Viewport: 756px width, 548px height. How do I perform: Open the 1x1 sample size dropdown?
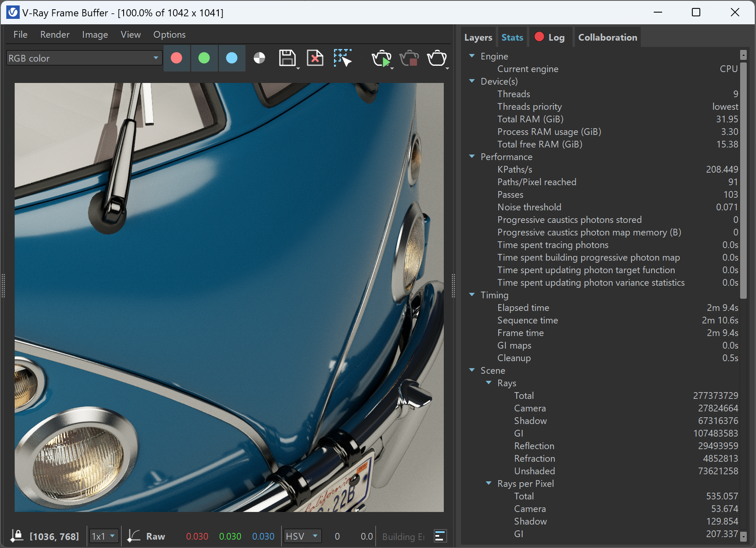104,536
